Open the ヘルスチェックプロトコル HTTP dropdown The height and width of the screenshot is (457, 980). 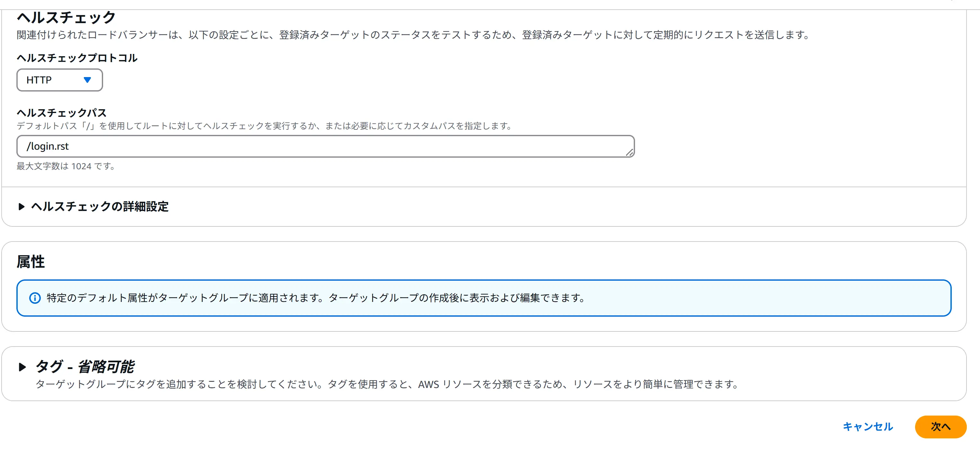pos(59,80)
